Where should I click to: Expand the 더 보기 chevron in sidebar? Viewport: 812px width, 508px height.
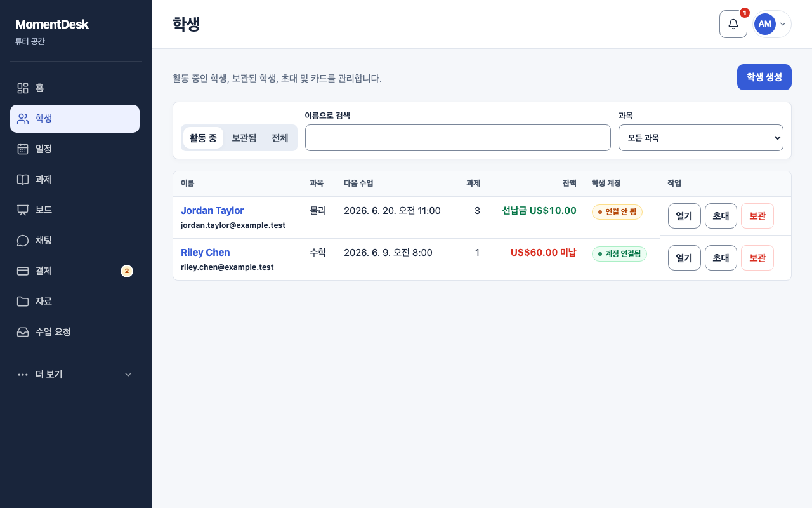(x=128, y=375)
